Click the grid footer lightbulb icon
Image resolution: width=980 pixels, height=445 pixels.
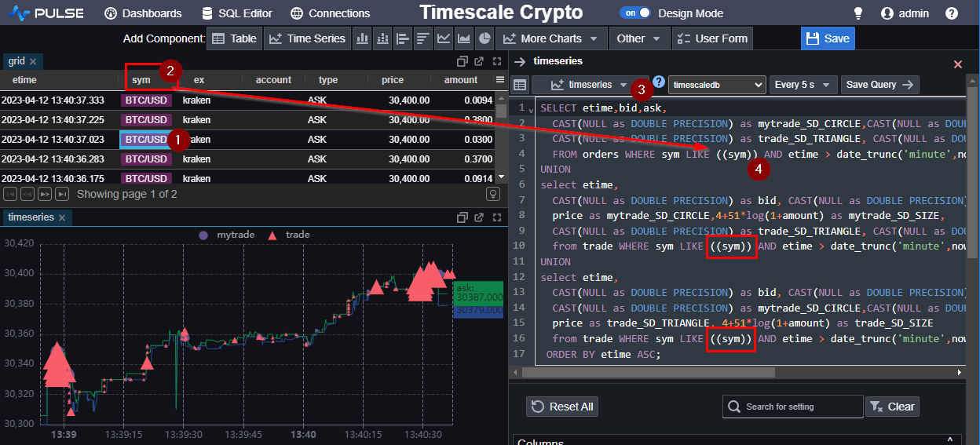(493, 194)
